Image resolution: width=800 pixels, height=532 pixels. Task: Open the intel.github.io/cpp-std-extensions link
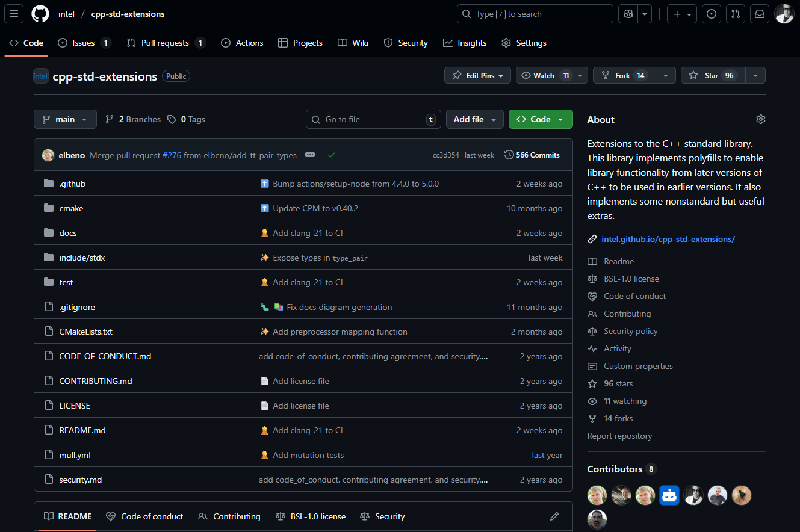pos(668,239)
